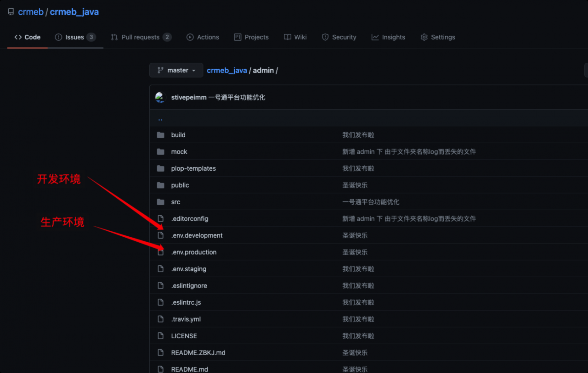Click the Actions play-circle icon
Image resolution: width=588 pixels, height=373 pixels.
point(190,37)
